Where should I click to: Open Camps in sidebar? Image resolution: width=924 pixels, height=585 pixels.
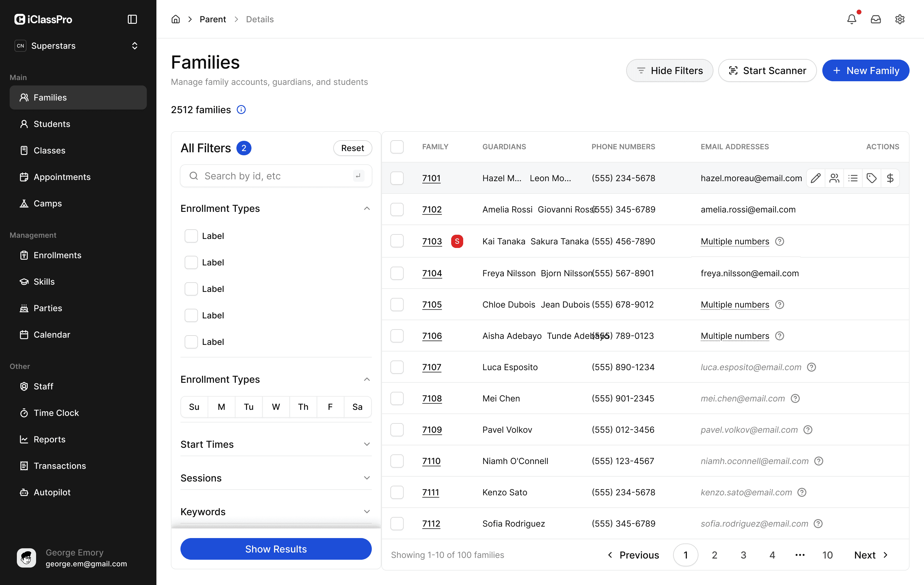[x=78, y=203]
